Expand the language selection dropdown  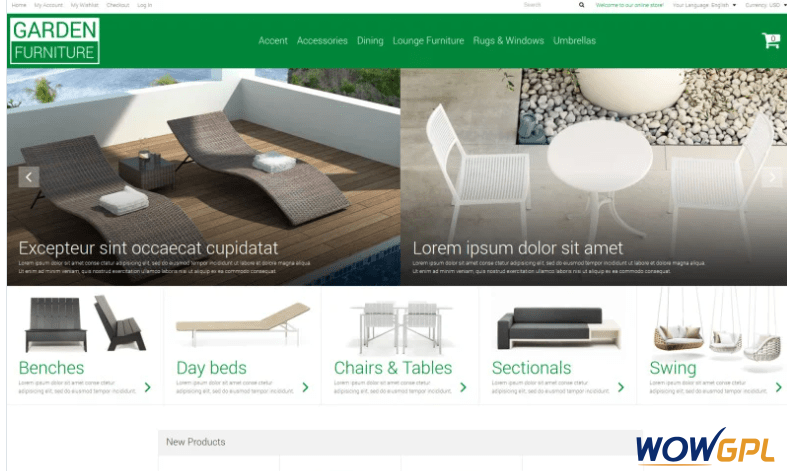pyautogui.click(x=705, y=5)
